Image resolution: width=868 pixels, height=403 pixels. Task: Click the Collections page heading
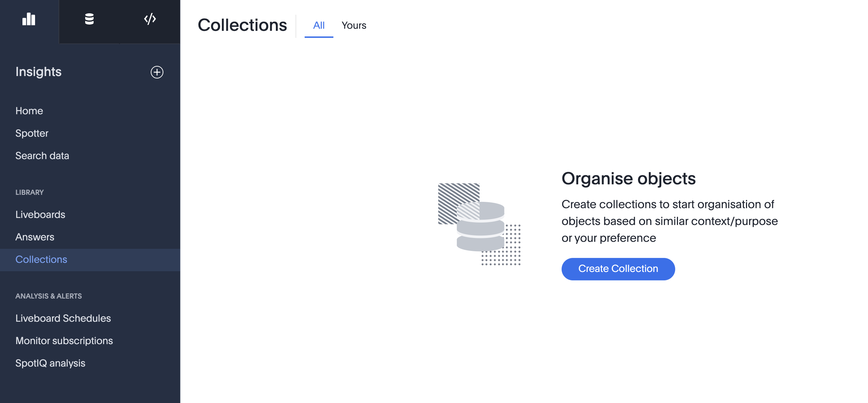(242, 25)
